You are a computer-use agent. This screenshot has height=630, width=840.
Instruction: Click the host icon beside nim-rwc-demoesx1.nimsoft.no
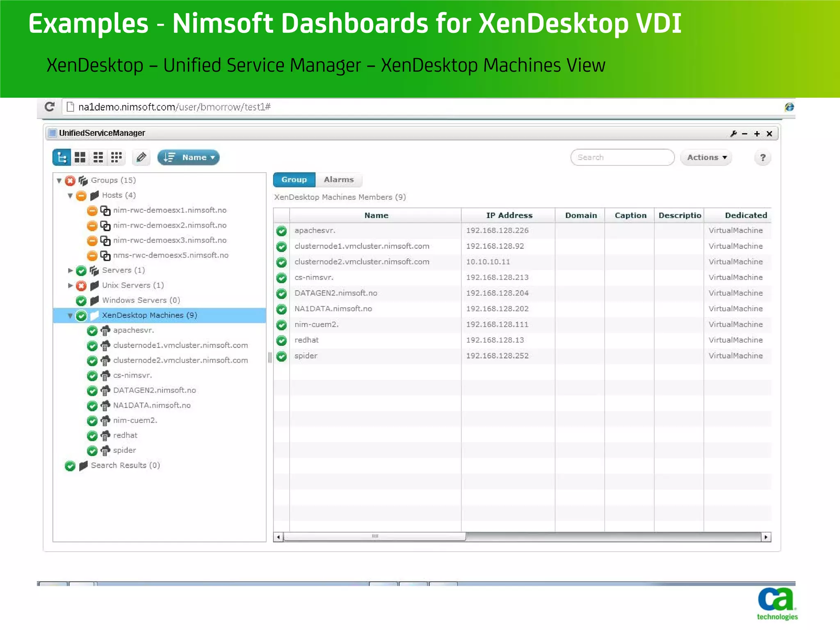pos(105,211)
